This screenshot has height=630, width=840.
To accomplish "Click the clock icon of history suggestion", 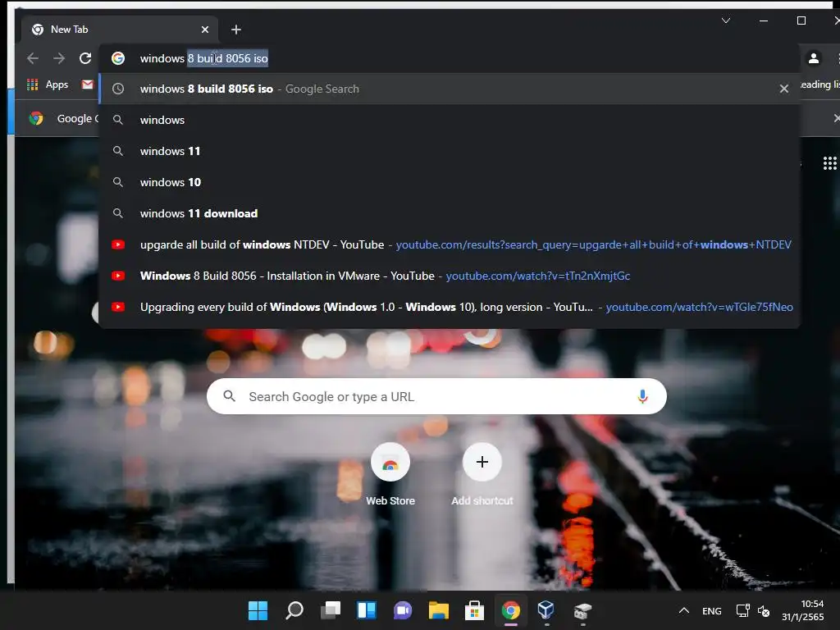I will point(118,89).
